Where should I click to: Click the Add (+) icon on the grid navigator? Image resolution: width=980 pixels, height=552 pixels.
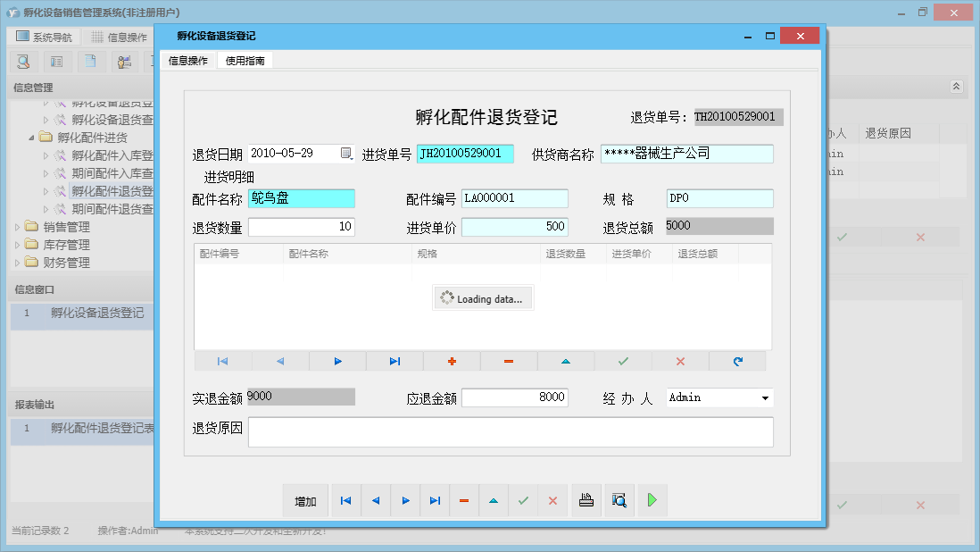[453, 361]
